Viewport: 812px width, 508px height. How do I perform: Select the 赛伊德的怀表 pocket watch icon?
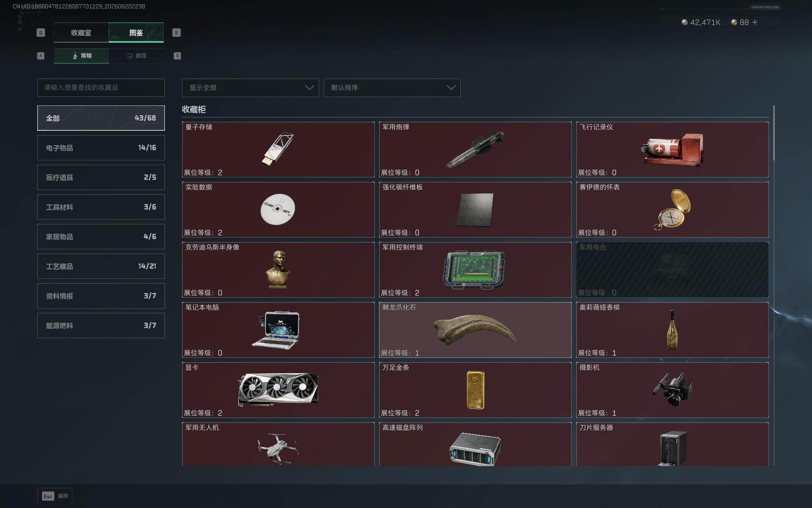(x=672, y=210)
